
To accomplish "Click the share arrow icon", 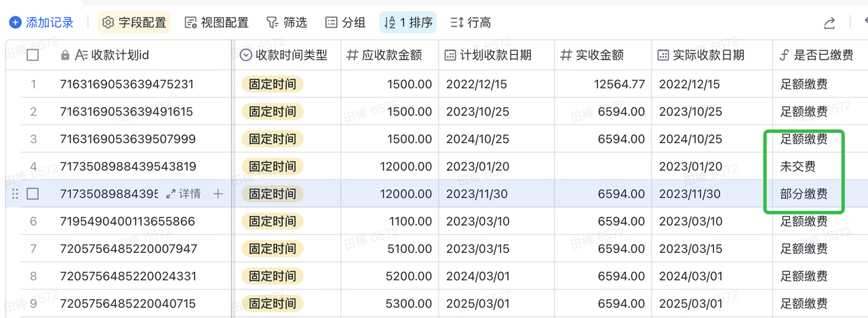I will pos(829,24).
